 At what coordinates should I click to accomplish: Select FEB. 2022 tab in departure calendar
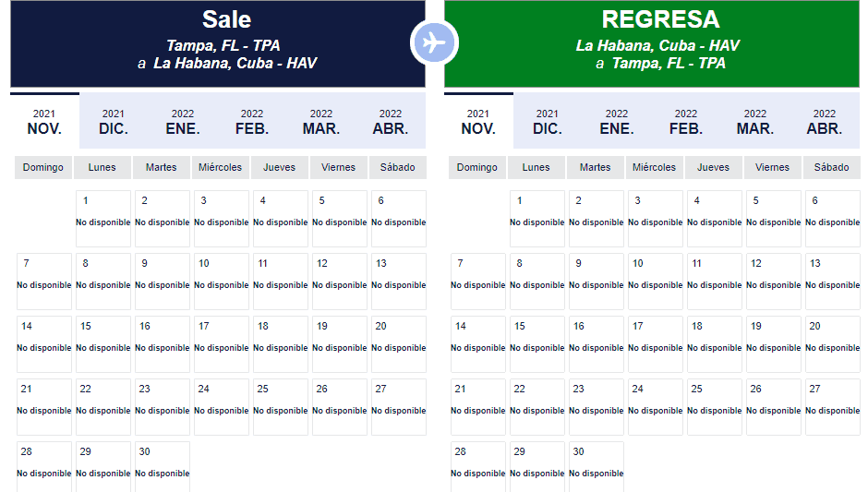pyautogui.click(x=252, y=121)
